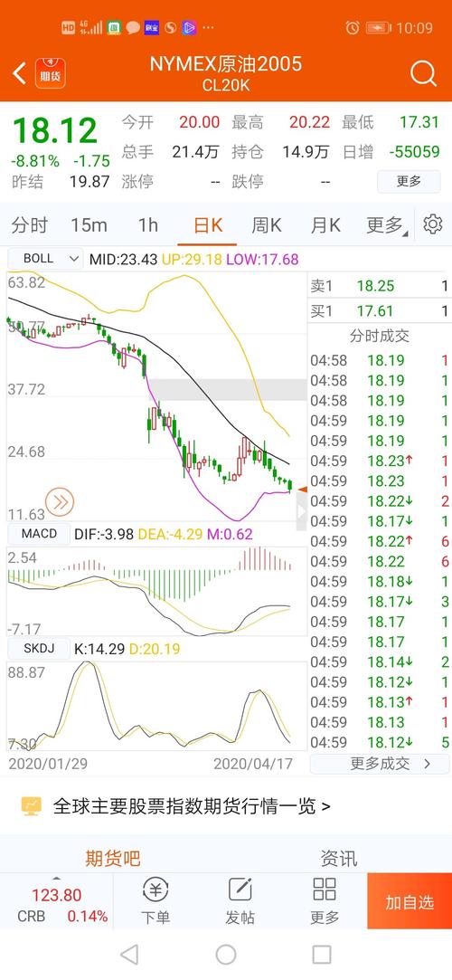Tap the 发帖 post icon
Viewport: 452px width, 980px height.
tap(240, 900)
